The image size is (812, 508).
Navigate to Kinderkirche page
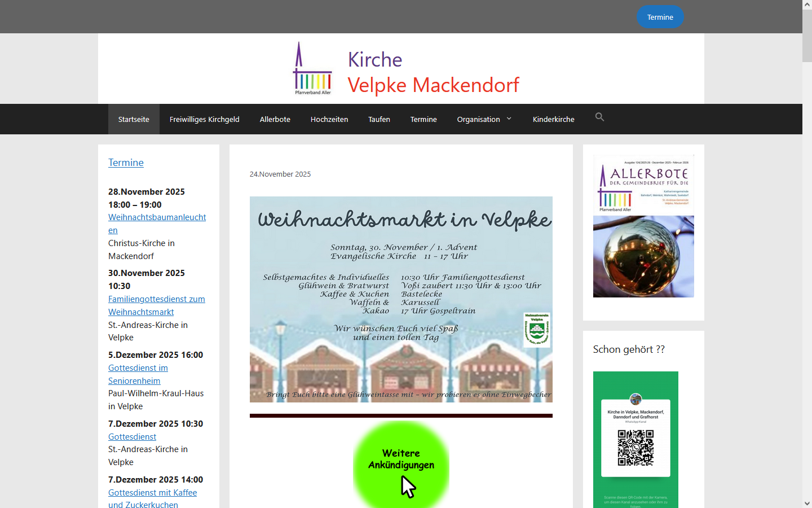pyautogui.click(x=553, y=120)
